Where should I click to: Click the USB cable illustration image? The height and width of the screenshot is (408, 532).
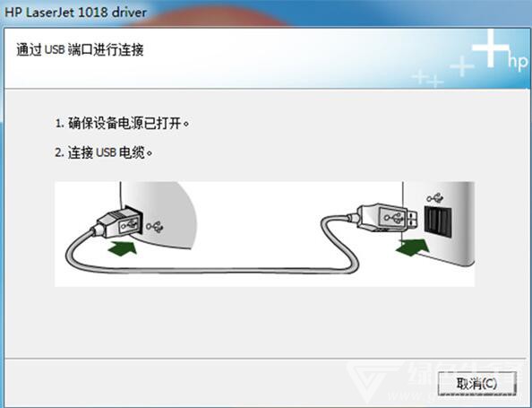click(264, 234)
